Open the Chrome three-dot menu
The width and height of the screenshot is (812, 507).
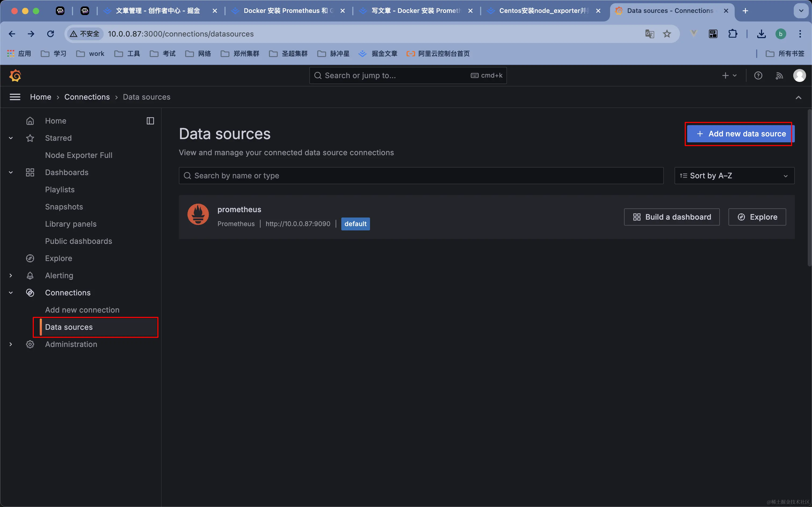pos(800,34)
